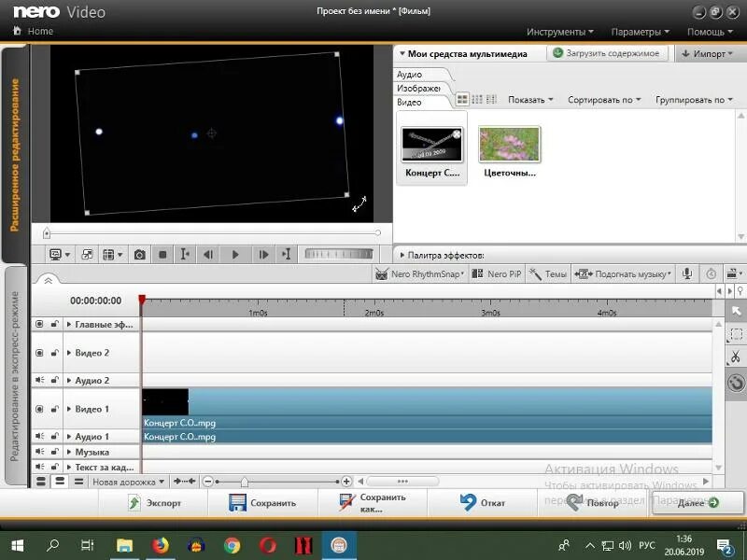Screen dimensions: 747x560
Task: Expand the Видео 1 track
Action: click(69, 409)
